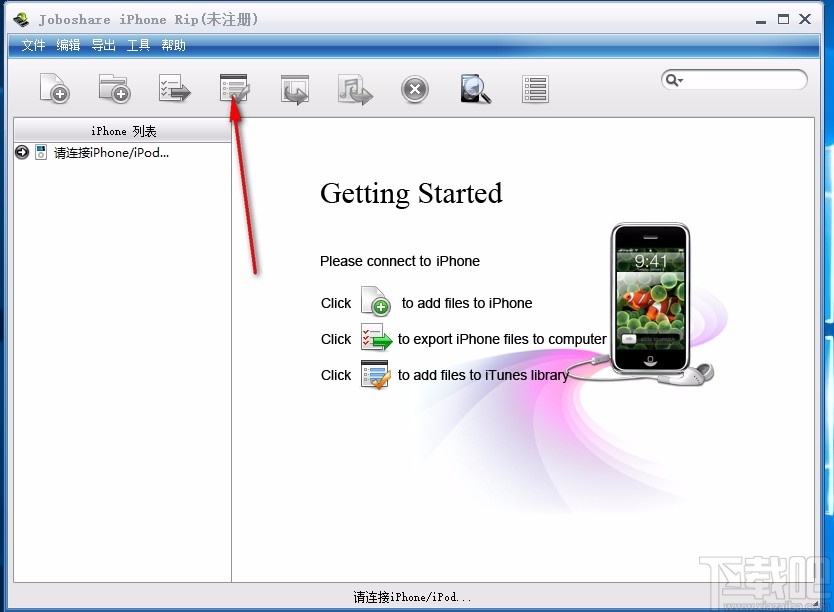834x612 pixels.
Task: Open the 文件 menu
Action: pyautogui.click(x=33, y=45)
